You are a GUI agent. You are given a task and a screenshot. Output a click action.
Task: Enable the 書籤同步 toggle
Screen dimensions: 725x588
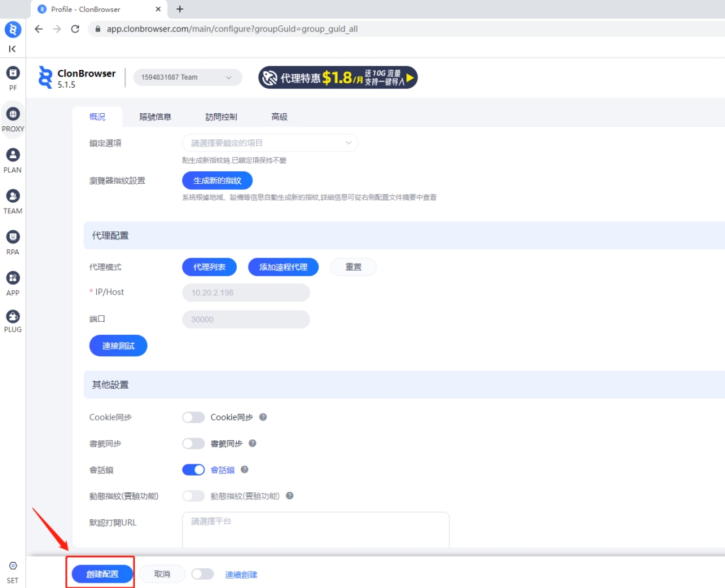(194, 443)
